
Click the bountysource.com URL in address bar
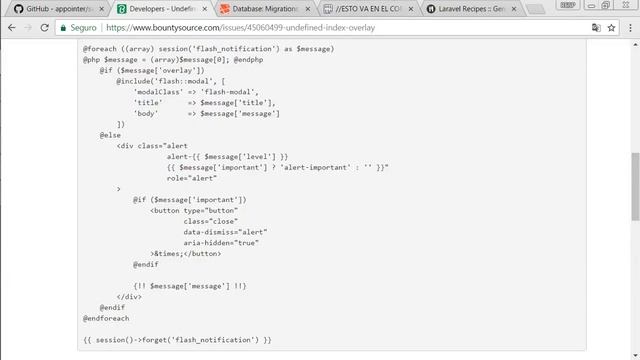click(240, 28)
